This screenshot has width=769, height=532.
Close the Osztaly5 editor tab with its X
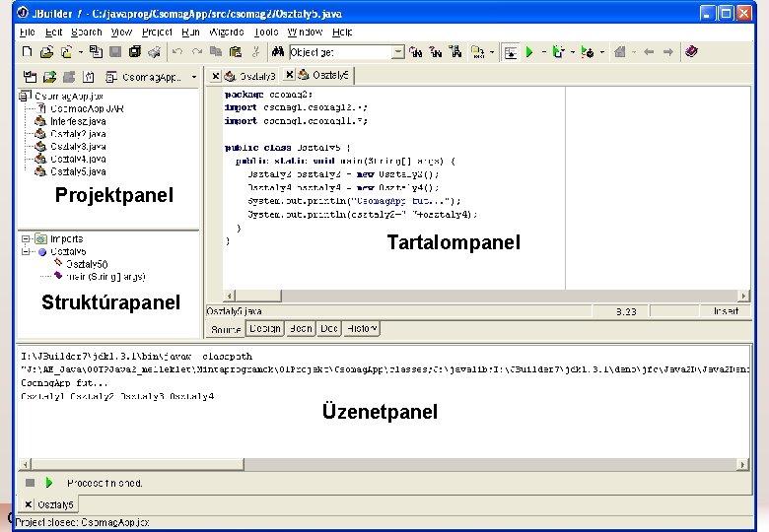coord(289,75)
